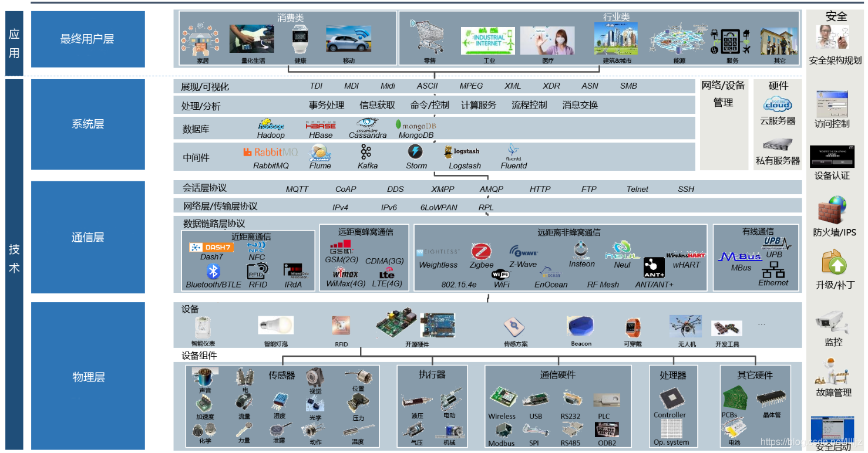868x453 pixels.
Task: Select the black WiFi logo badge
Action: coord(501,275)
